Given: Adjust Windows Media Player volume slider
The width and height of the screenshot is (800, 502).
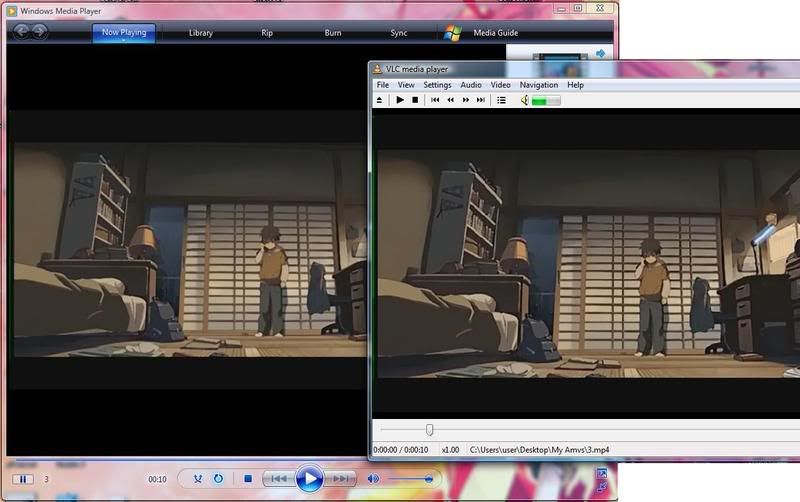Looking at the screenshot, I should coord(411,479).
